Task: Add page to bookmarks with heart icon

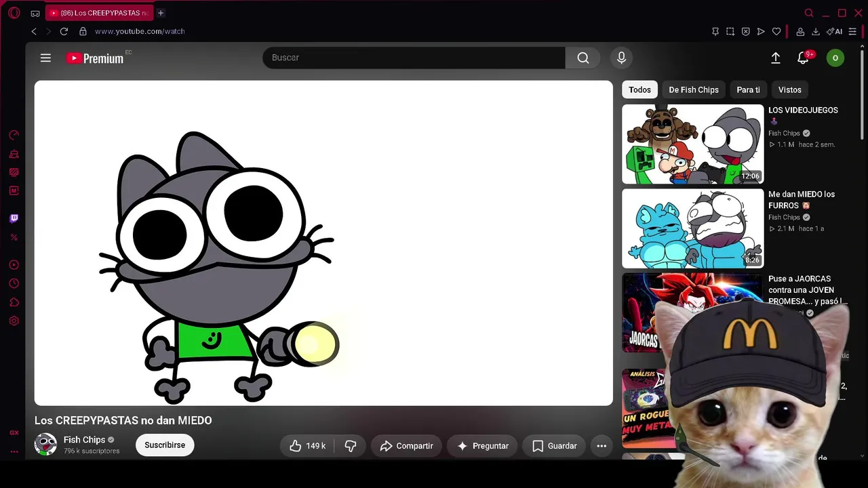Action: tap(776, 31)
